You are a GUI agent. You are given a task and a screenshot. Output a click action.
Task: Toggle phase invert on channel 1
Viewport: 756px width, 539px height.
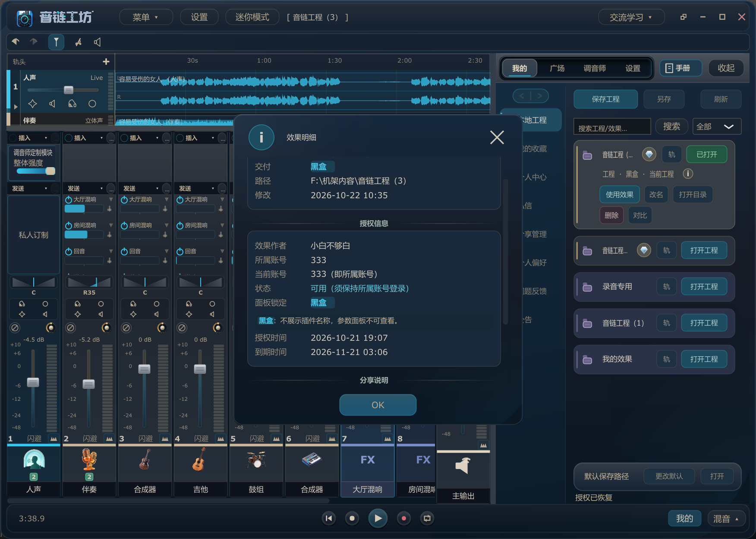point(15,328)
